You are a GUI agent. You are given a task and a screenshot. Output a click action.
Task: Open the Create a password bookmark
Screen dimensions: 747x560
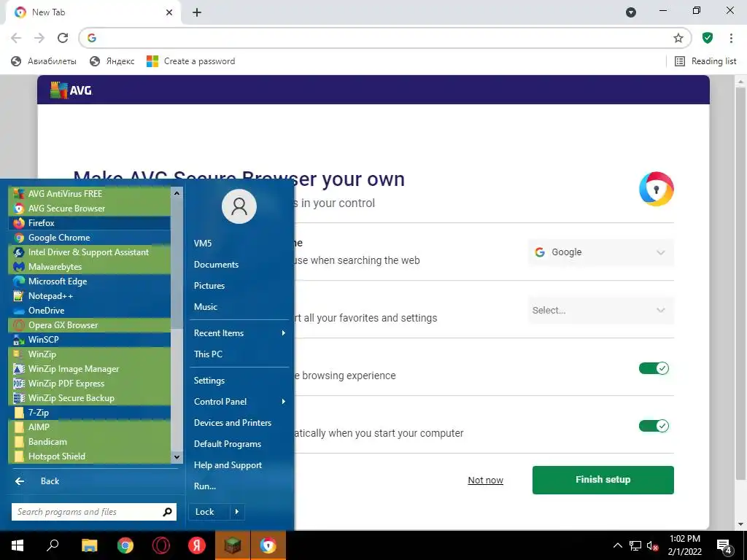click(x=191, y=61)
